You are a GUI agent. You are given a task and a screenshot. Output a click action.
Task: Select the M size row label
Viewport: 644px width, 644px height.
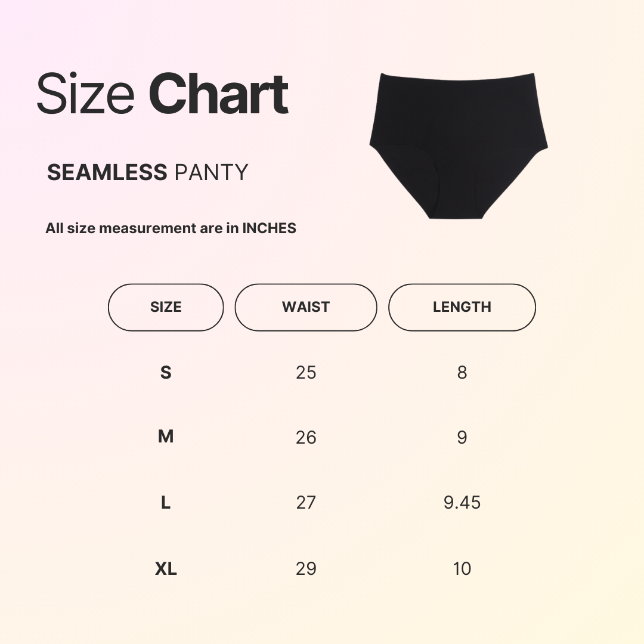click(x=166, y=437)
